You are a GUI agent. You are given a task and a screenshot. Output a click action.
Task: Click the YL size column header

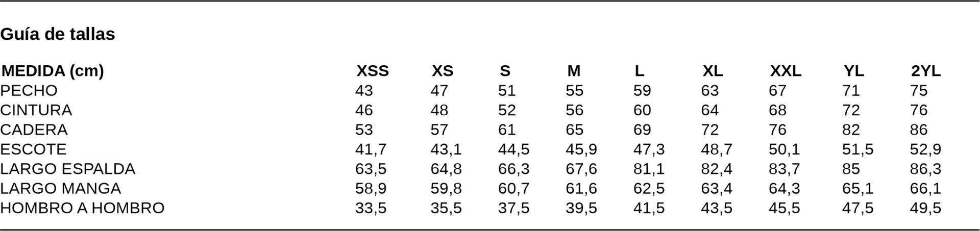(x=853, y=71)
